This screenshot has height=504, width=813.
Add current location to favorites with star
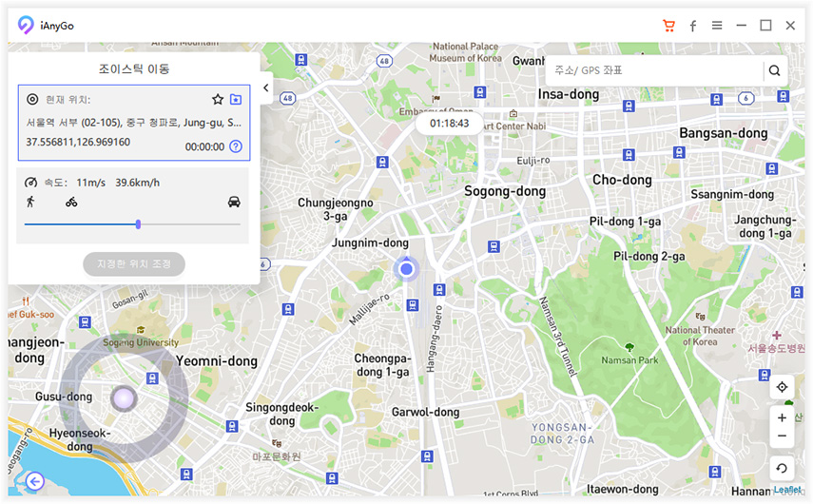[x=218, y=99]
